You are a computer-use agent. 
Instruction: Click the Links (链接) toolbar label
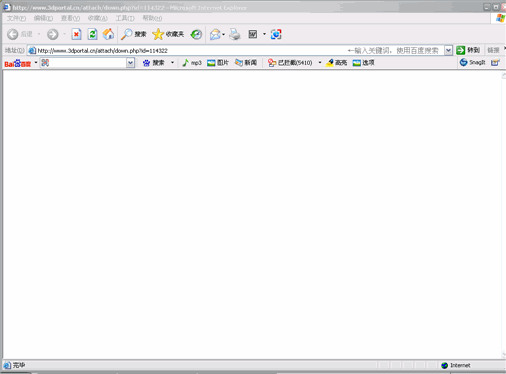(493, 50)
